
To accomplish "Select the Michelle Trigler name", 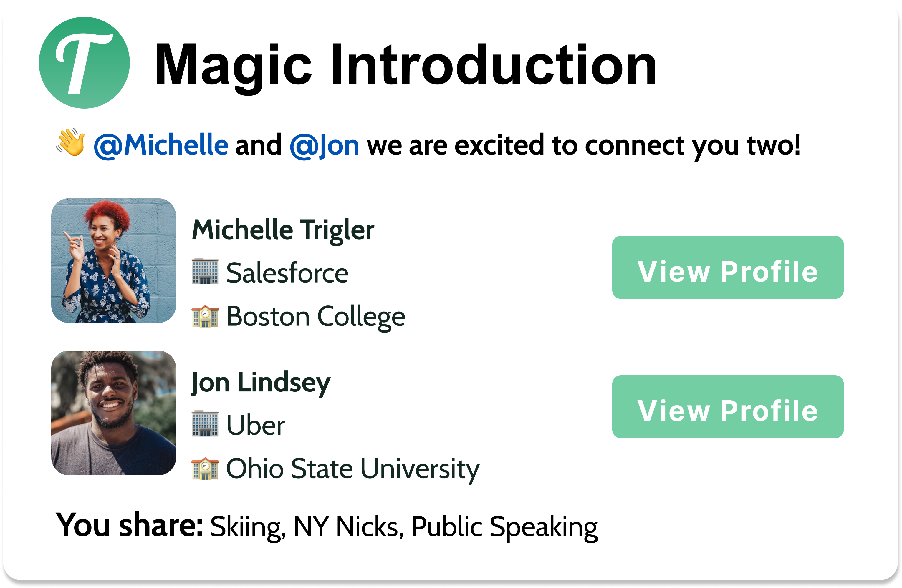I will 283,230.
